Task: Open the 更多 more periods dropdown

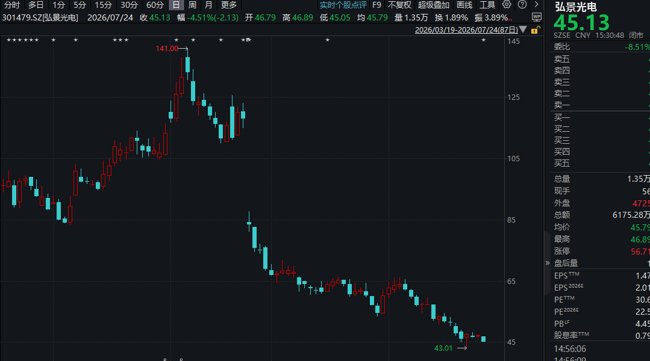Action: tap(229, 5)
